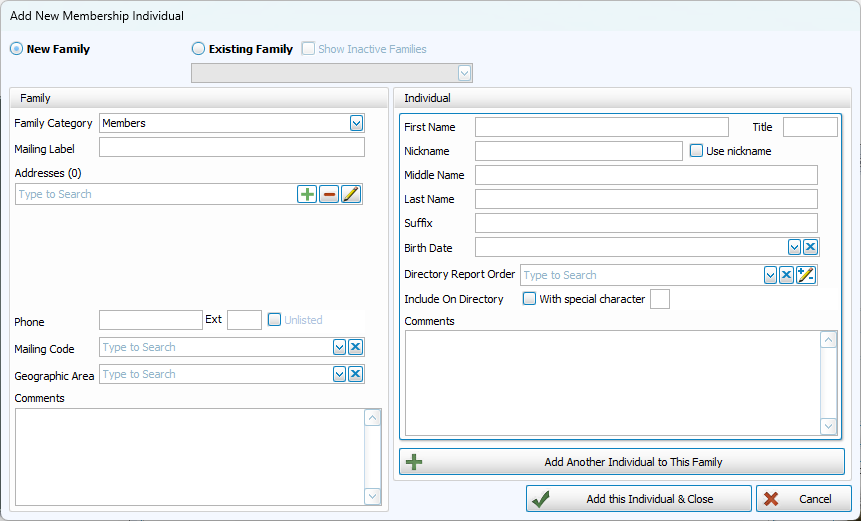Click the pencil edit address icon
The height and width of the screenshot is (521, 861).
tap(350, 194)
